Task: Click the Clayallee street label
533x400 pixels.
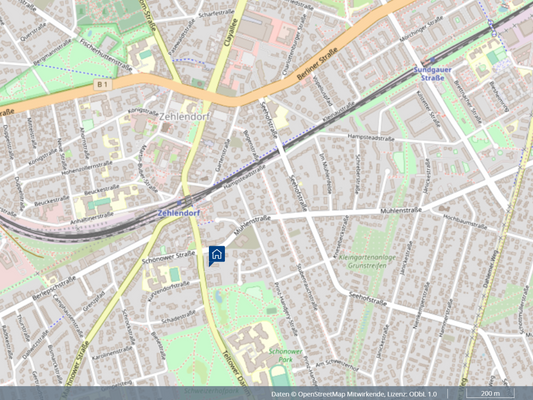Action: (230, 34)
